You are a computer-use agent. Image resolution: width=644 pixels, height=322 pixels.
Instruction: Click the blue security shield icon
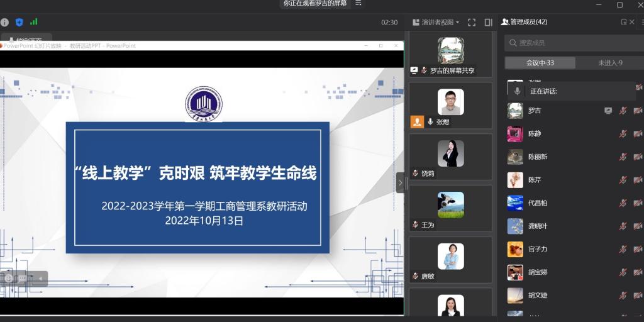tap(19, 22)
